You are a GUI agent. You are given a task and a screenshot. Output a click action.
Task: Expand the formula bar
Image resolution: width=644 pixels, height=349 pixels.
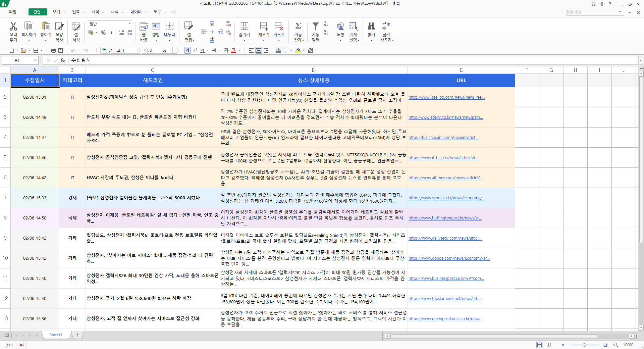click(x=641, y=60)
